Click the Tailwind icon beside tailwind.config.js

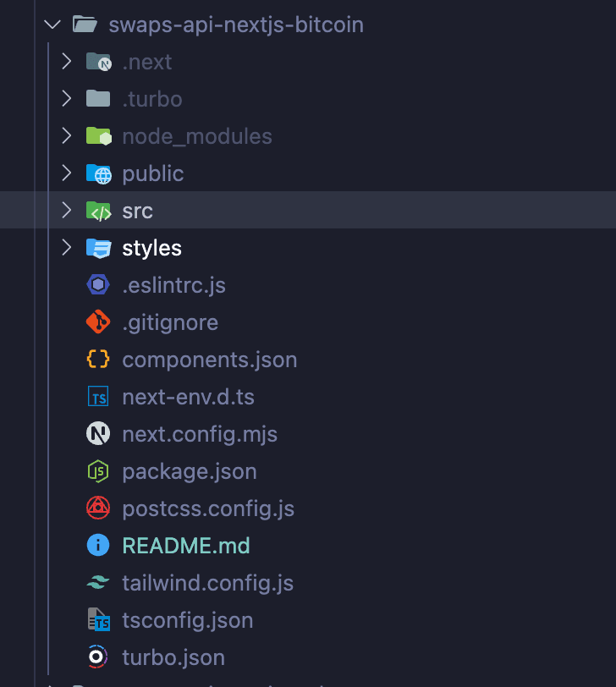[98, 583]
